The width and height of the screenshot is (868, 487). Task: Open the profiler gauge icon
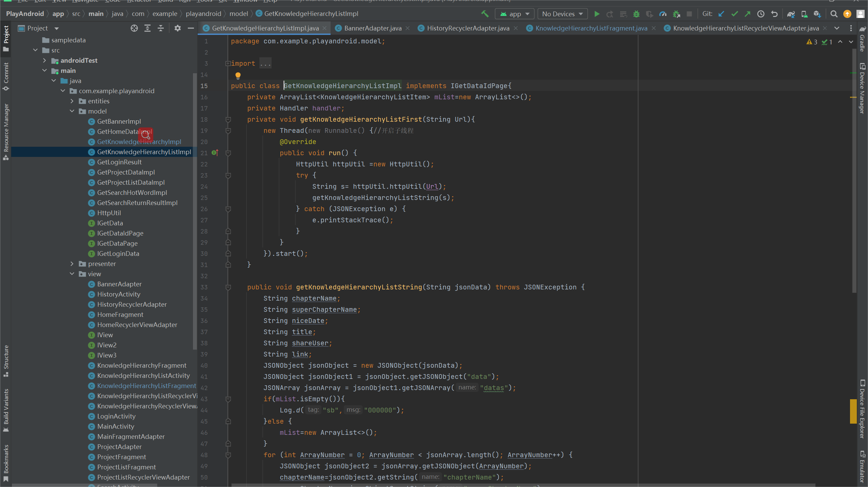coord(663,14)
